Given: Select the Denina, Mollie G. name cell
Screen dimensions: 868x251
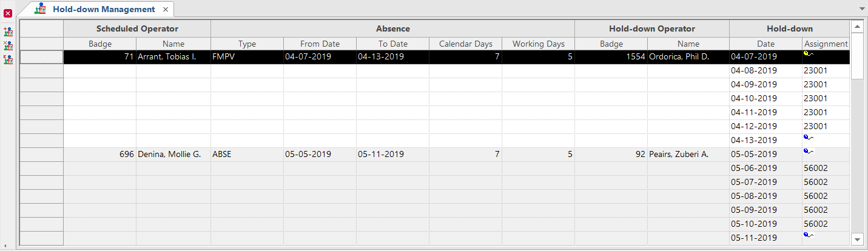Looking at the screenshot, I should [x=173, y=154].
